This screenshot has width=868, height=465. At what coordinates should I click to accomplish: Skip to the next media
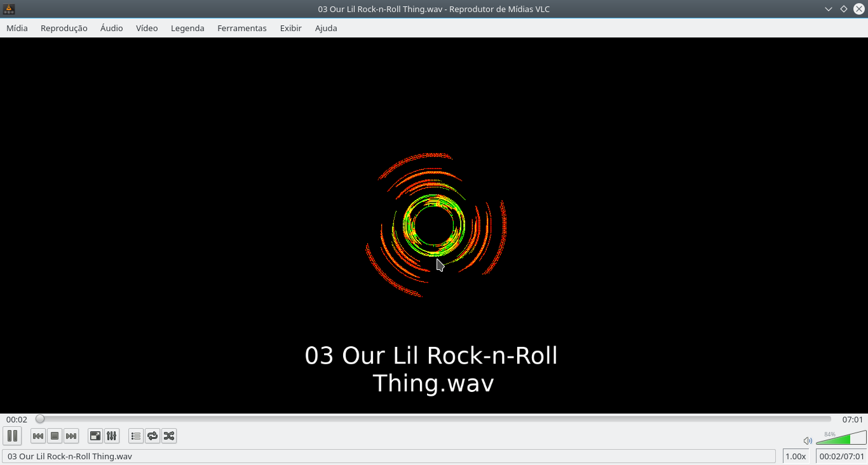coord(71,436)
